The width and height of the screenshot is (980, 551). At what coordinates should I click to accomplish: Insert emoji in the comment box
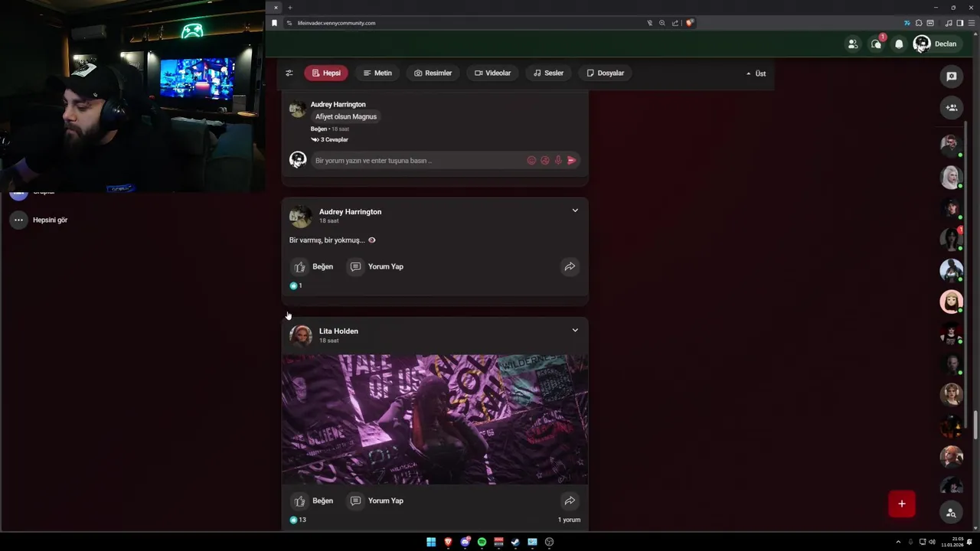[x=531, y=161]
